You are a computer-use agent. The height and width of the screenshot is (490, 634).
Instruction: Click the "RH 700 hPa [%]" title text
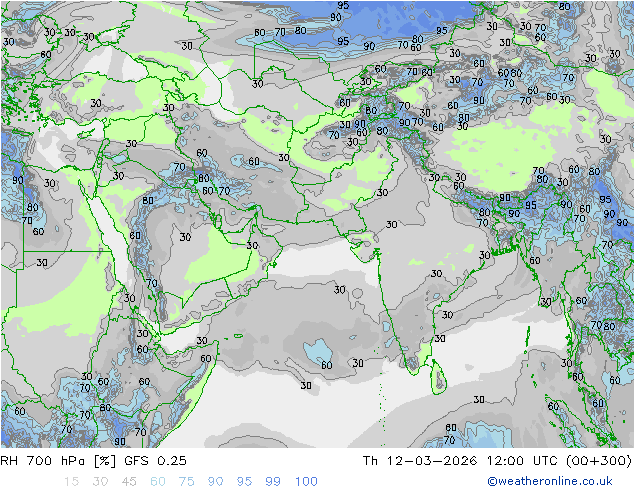click(x=58, y=461)
